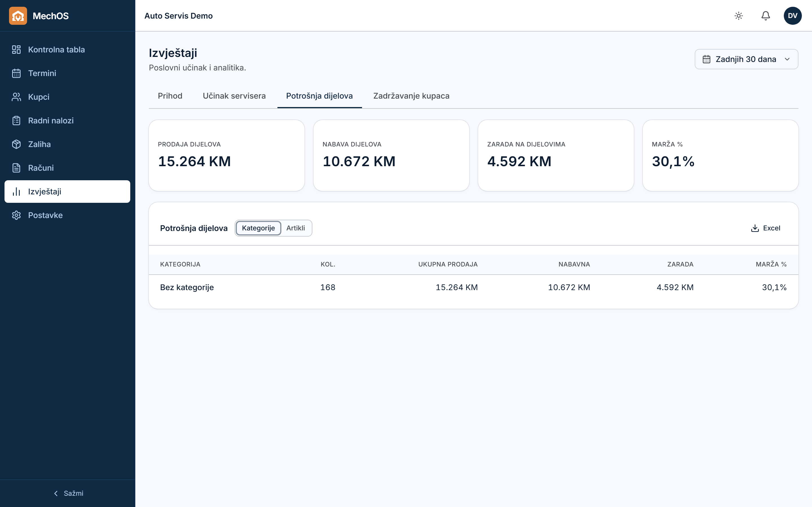This screenshot has height=507, width=812.
Task: Open notifications bell icon
Action: pos(766,16)
